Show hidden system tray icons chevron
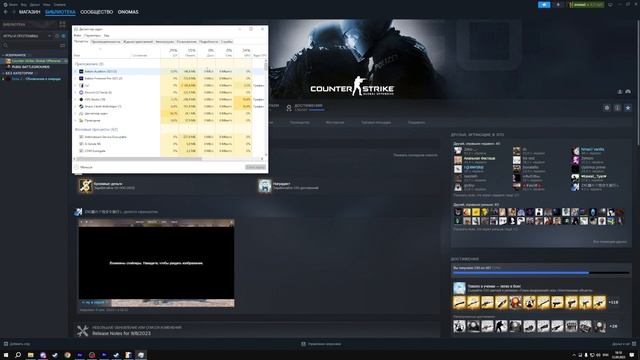The width and height of the screenshot is (640, 360). point(574,355)
